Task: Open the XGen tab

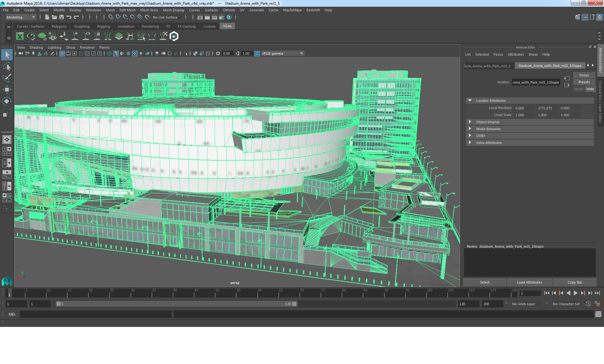Action: click(227, 26)
